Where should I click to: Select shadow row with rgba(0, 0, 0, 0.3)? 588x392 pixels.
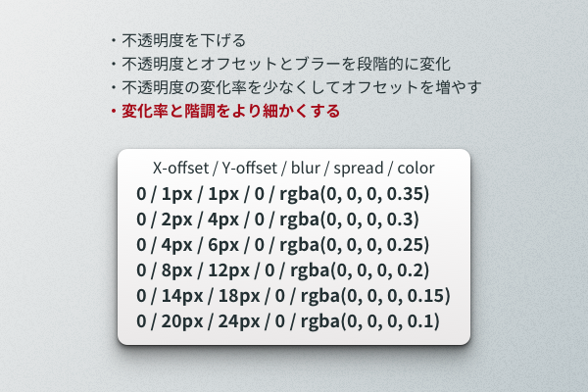277,220
